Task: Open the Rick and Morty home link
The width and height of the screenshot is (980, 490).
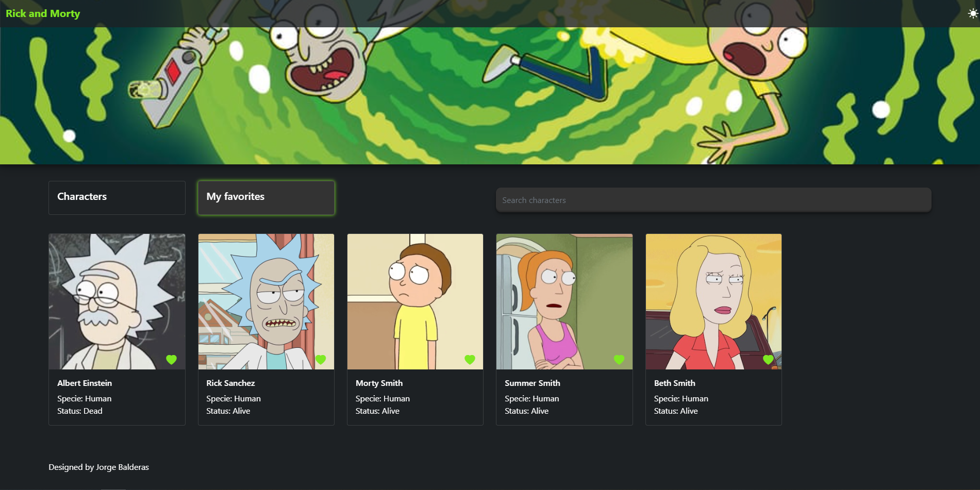Action: (x=43, y=13)
